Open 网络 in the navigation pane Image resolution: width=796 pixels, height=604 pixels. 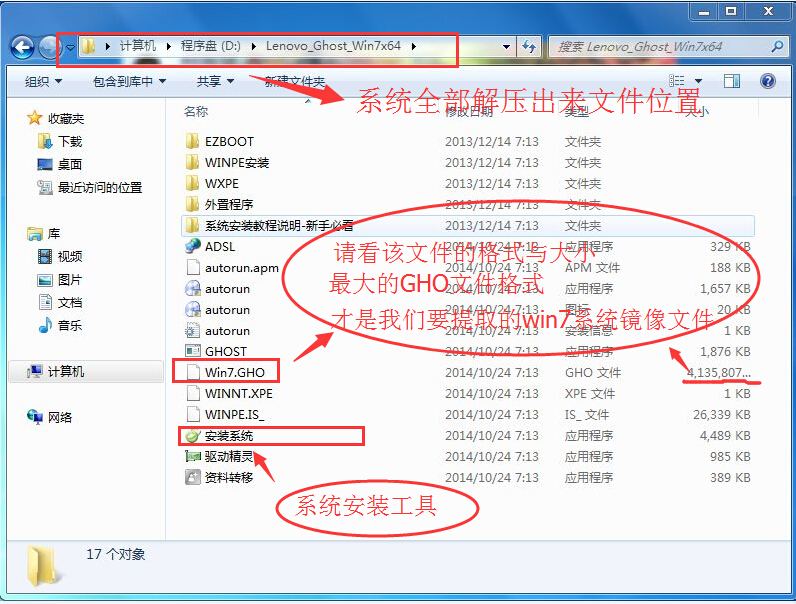pos(60,417)
